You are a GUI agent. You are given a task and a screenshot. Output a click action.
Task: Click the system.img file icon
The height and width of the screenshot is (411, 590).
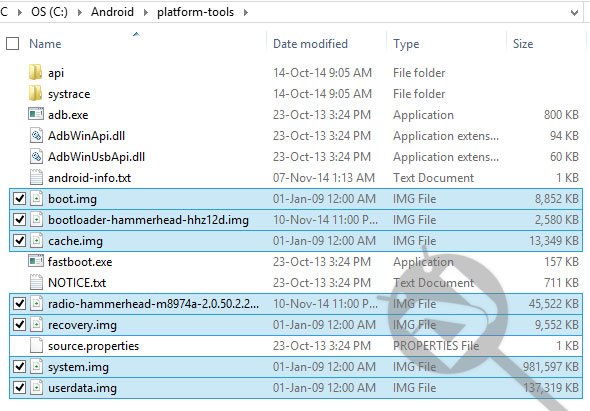(36, 367)
